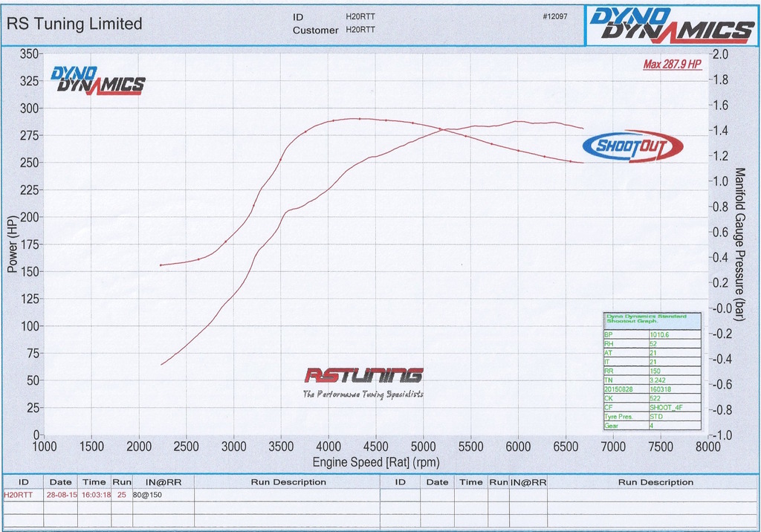Click the 8000 tick on the rpm axis

pyautogui.click(x=707, y=447)
